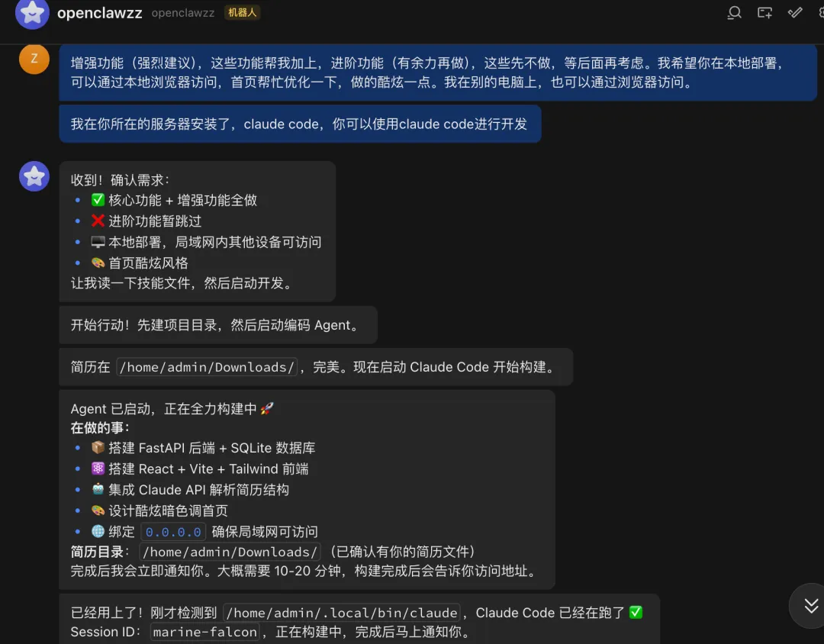The image size is (824, 644).
Task: Click 设计酷炫暗色调首页 line
Action: tap(159, 511)
